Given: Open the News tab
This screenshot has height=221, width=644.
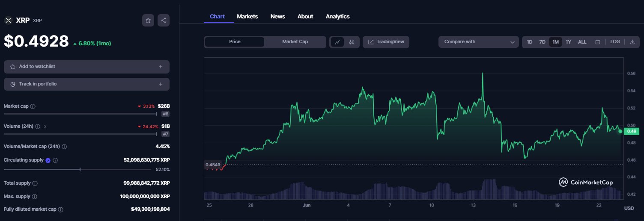Looking at the screenshot, I should (x=278, y=16).
